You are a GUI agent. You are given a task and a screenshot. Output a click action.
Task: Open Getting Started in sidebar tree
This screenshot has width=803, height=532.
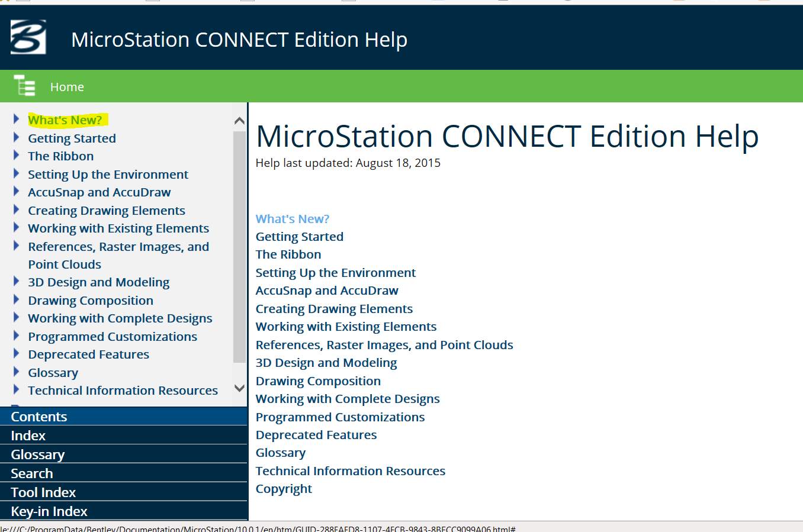(x=72, y=138)
